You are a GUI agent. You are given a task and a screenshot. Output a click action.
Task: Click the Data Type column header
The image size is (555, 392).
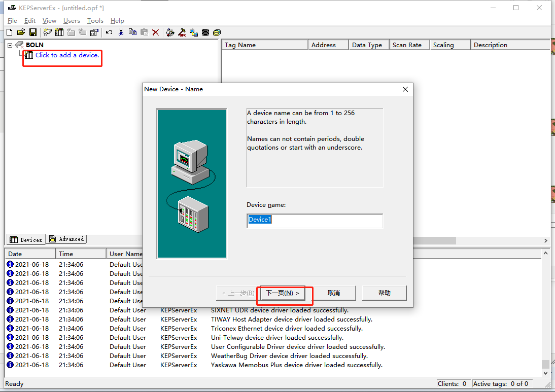[369, 45]
